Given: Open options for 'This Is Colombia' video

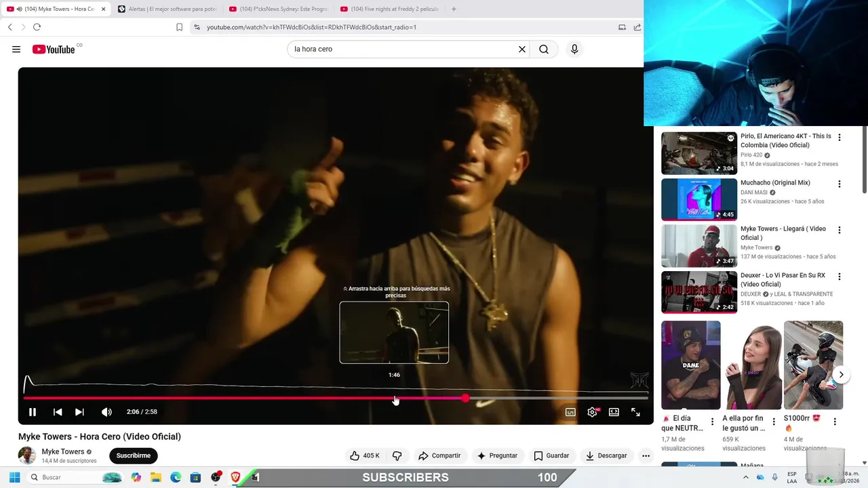Looking at the screenshot, I should coord(840,138).
